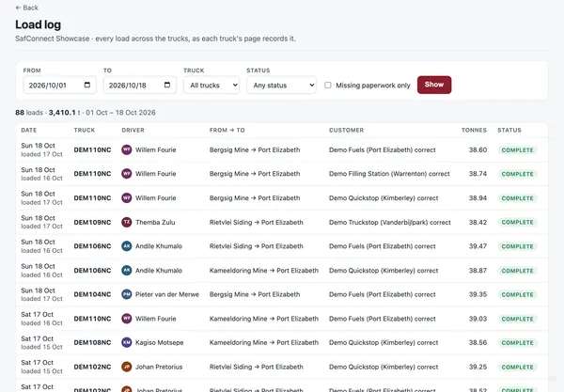Edit the To date 2026/10/18 field

139,85
